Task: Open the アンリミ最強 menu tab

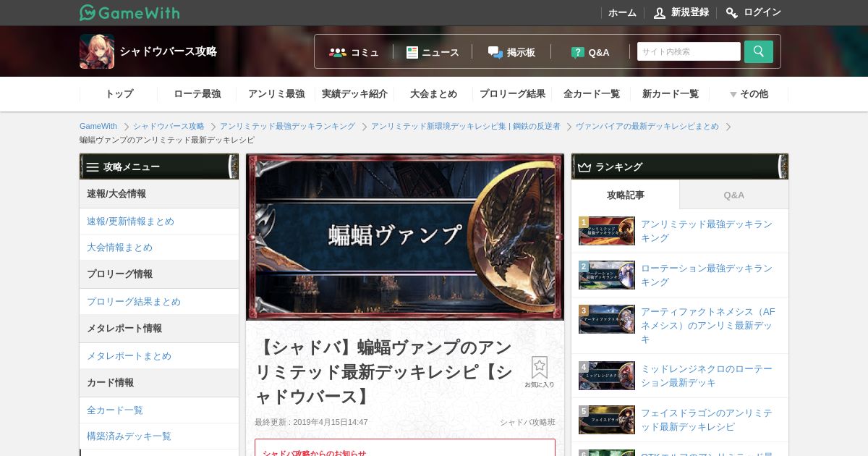Action: point(276,94)
